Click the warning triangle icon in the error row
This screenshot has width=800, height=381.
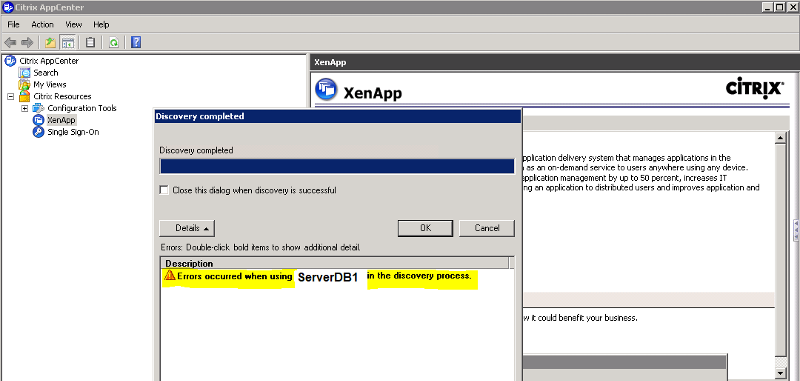click(x=169, y=276)
